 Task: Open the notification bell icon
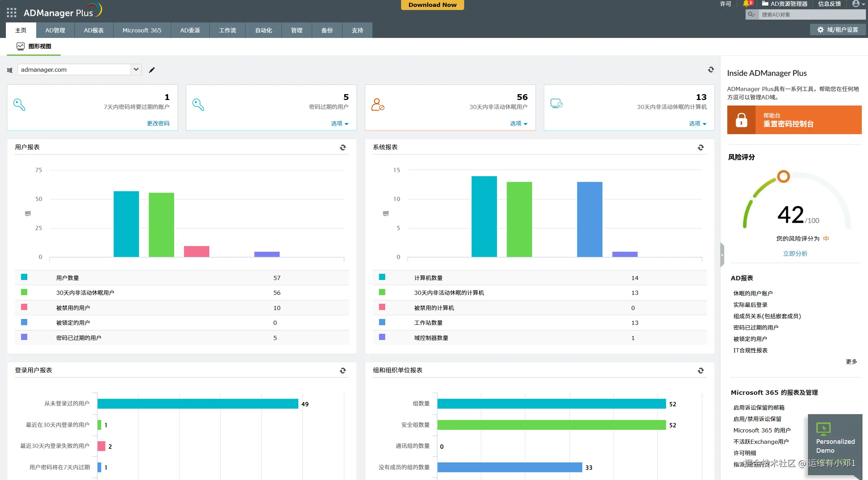click(747, 4)
